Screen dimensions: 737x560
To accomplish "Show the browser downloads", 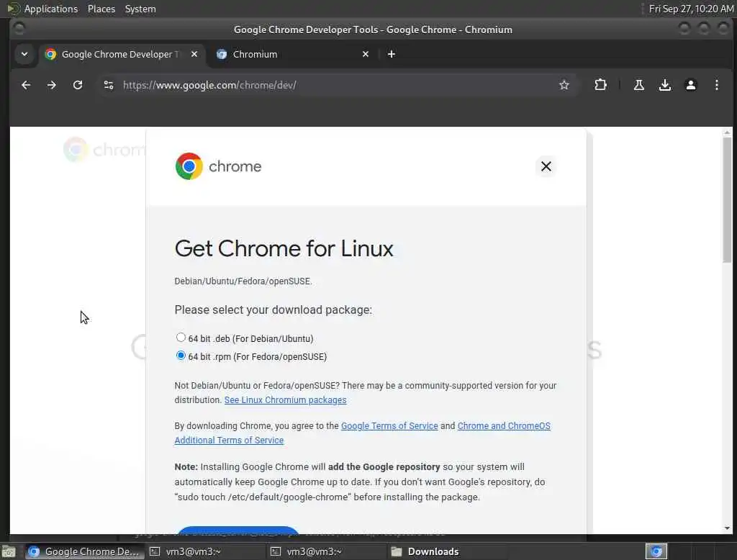I will [x=664, y=85].
